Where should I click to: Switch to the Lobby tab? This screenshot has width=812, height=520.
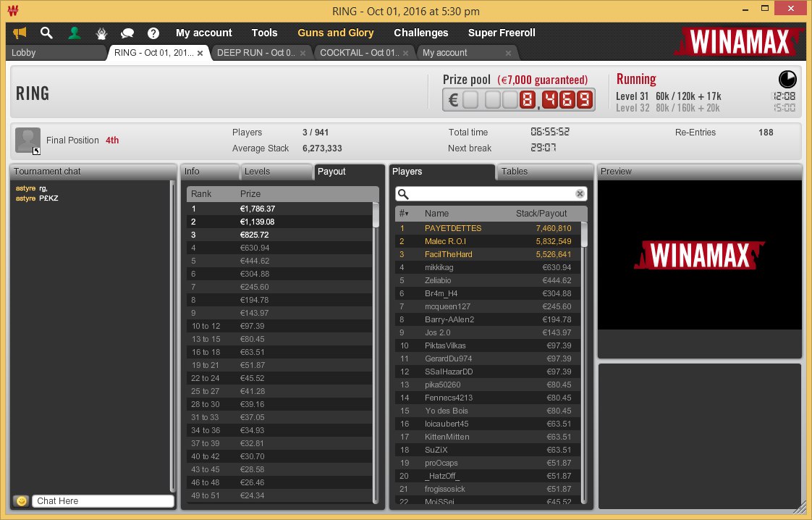[x=56, y=53]
